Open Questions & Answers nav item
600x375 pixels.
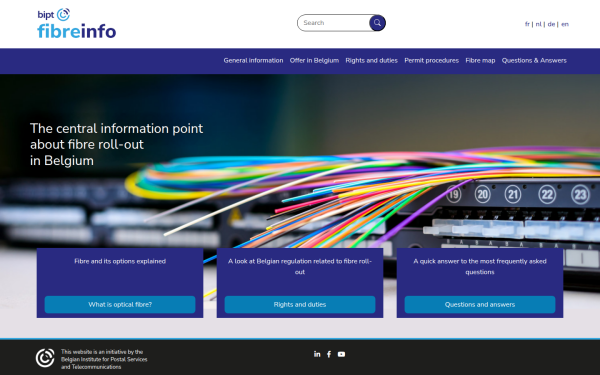[x=534, y=60]
